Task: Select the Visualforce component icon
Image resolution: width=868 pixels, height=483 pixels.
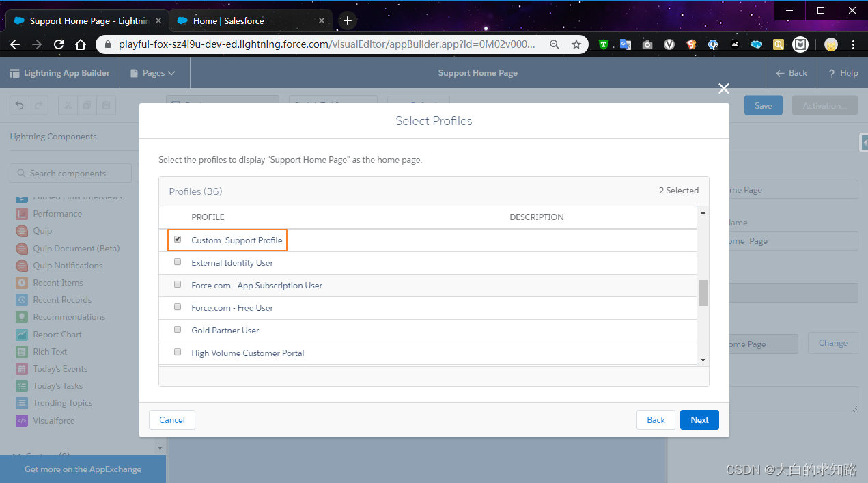Action: [22, 421]
